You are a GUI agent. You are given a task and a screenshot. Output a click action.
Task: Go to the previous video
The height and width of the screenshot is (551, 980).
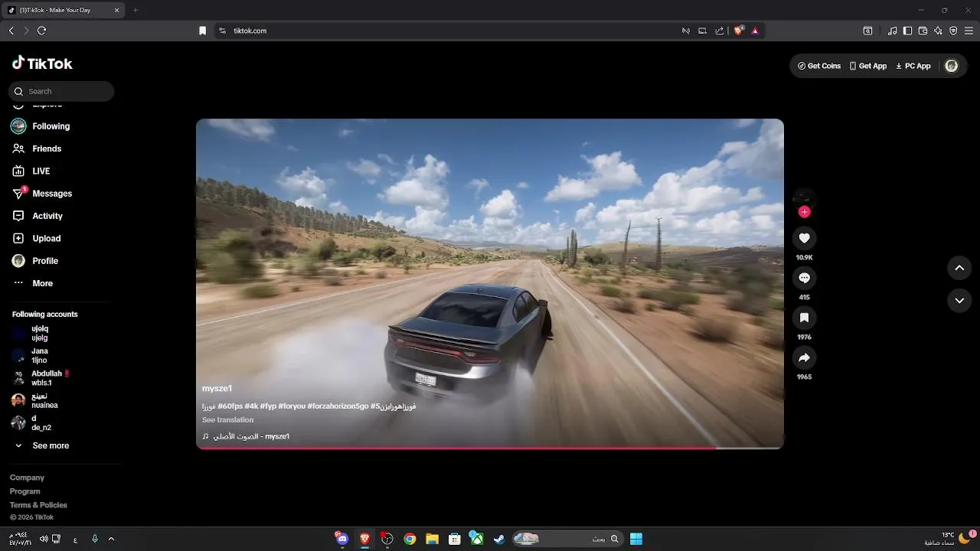(959, 268)
